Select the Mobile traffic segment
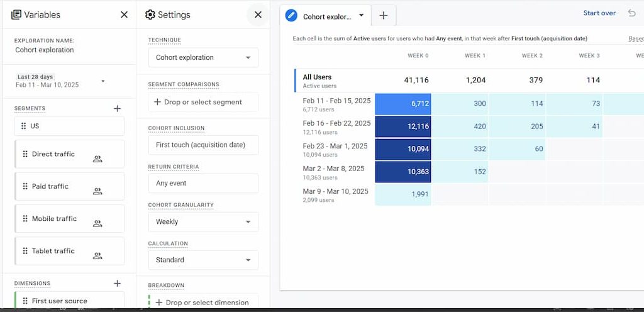This screenshot has width=644, height=312. click(54, 219)
